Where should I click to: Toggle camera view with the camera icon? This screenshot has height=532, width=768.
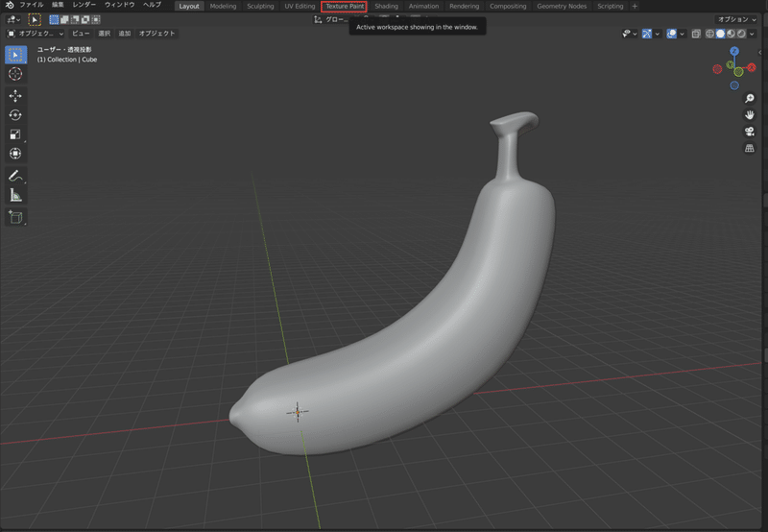coord(750,132)
